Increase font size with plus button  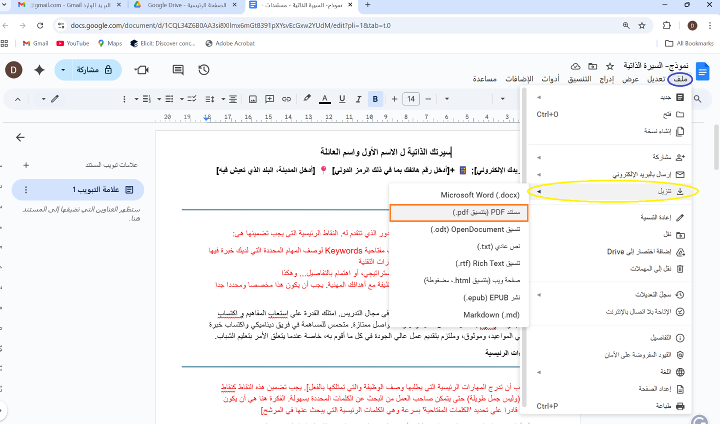(x=394, y=99)
